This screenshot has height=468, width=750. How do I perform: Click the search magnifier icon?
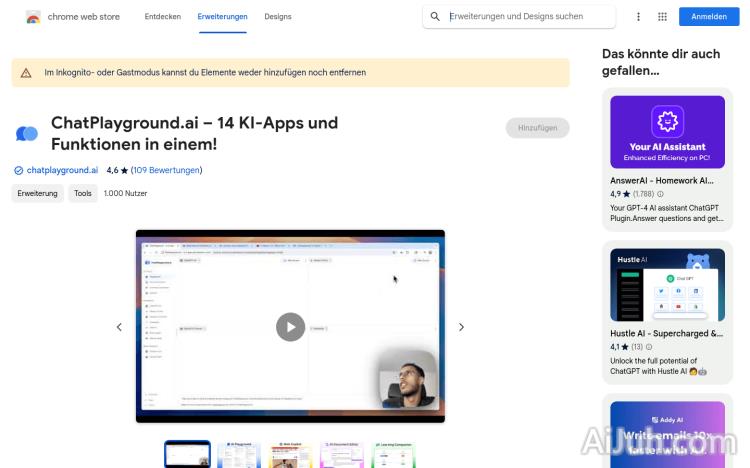tap(435, 17)
